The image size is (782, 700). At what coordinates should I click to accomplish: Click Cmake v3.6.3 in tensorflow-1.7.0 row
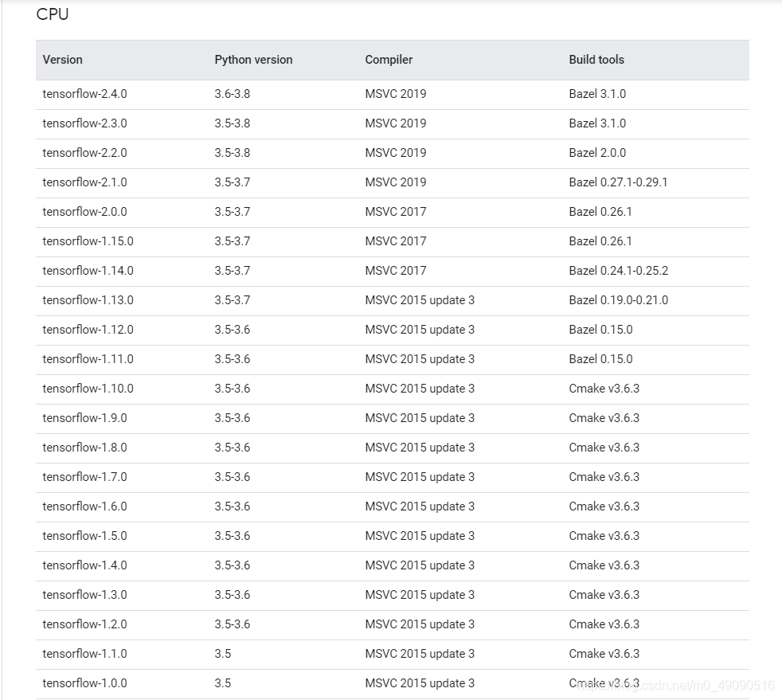604,477
